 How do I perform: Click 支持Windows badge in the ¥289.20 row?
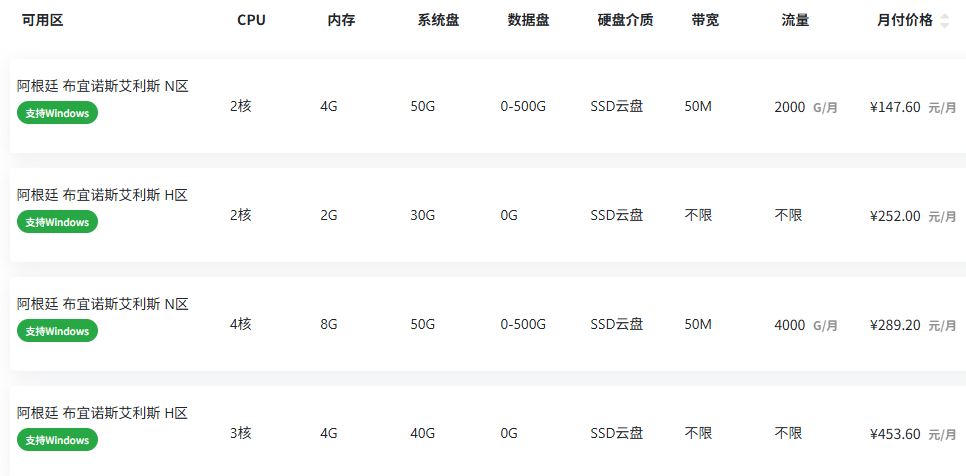(57, 331)
